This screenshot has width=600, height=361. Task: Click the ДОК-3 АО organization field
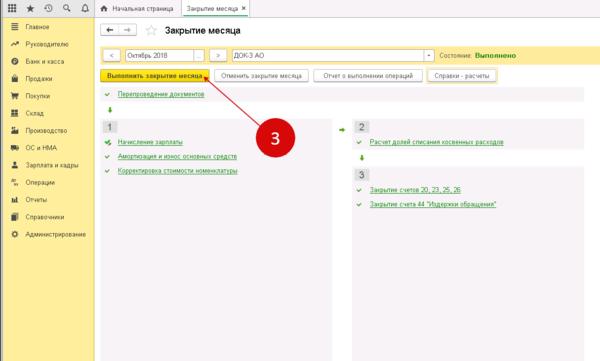328,56
